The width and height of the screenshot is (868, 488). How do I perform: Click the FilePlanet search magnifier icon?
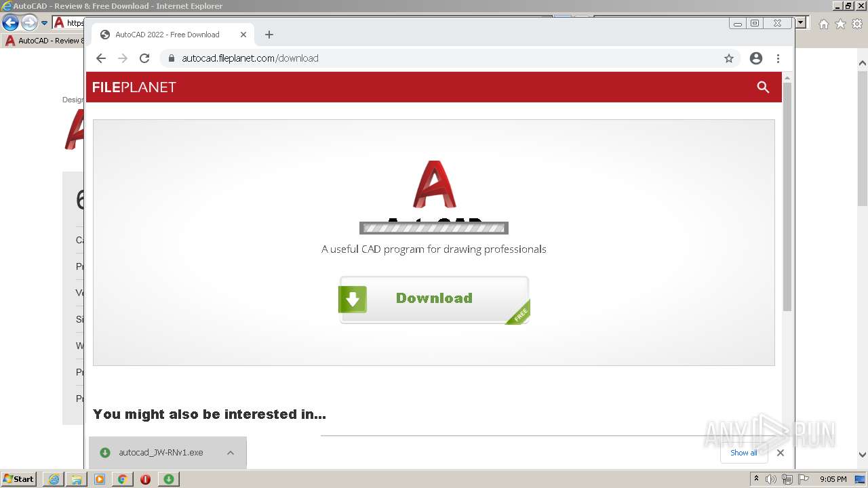click(763, 87)
